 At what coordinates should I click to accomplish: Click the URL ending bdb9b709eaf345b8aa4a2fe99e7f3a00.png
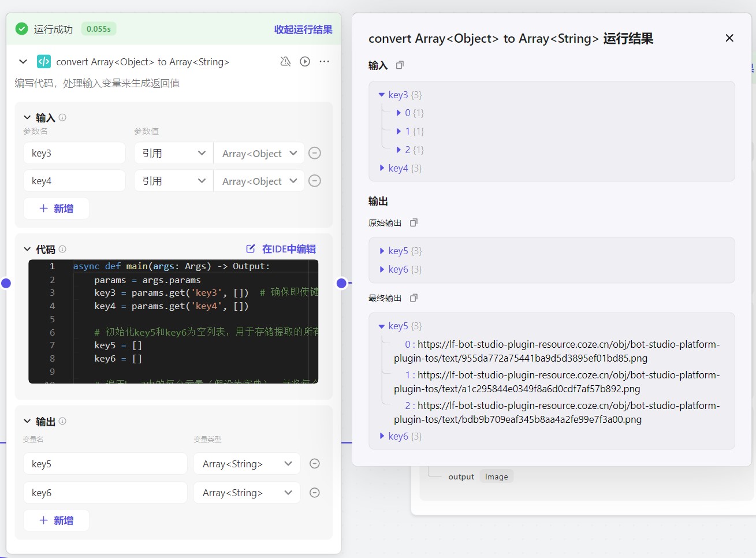tap(557, 412)
